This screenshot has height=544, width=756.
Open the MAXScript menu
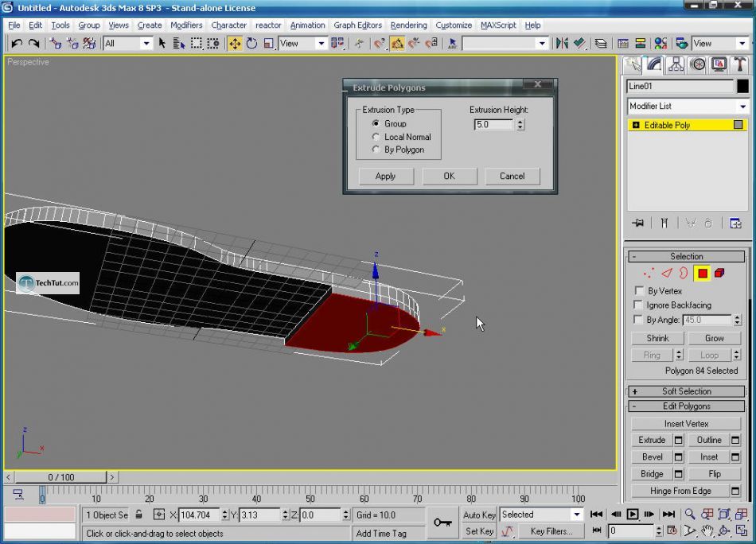click(498, 25)
